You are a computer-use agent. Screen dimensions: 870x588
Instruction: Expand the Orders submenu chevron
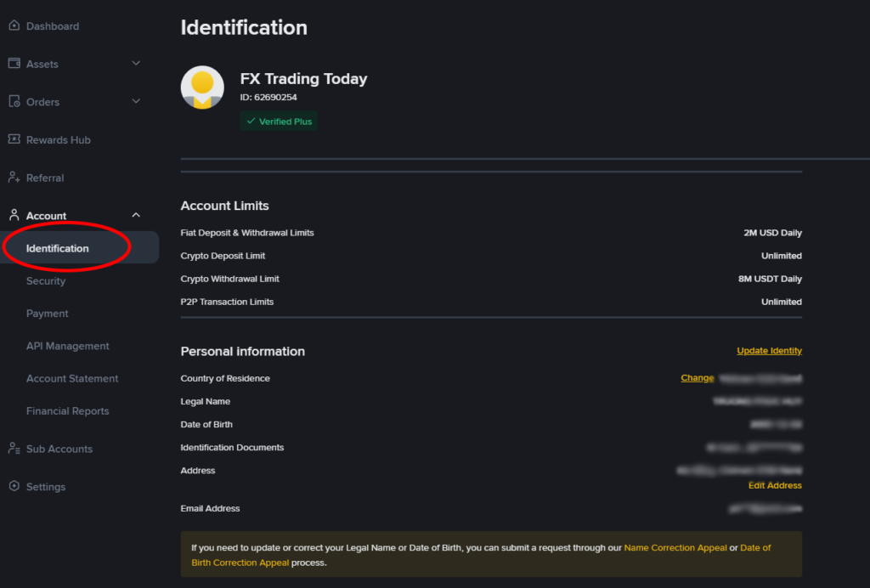click(136, 102)
